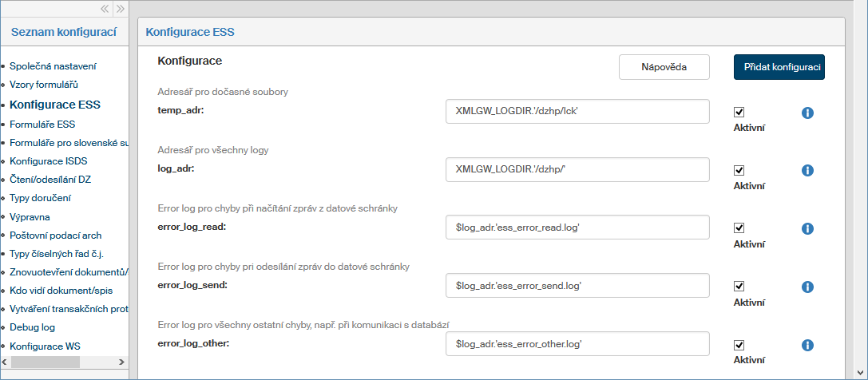Uncheck Aktivní checkbox for temp_adr

click(739, 113)
